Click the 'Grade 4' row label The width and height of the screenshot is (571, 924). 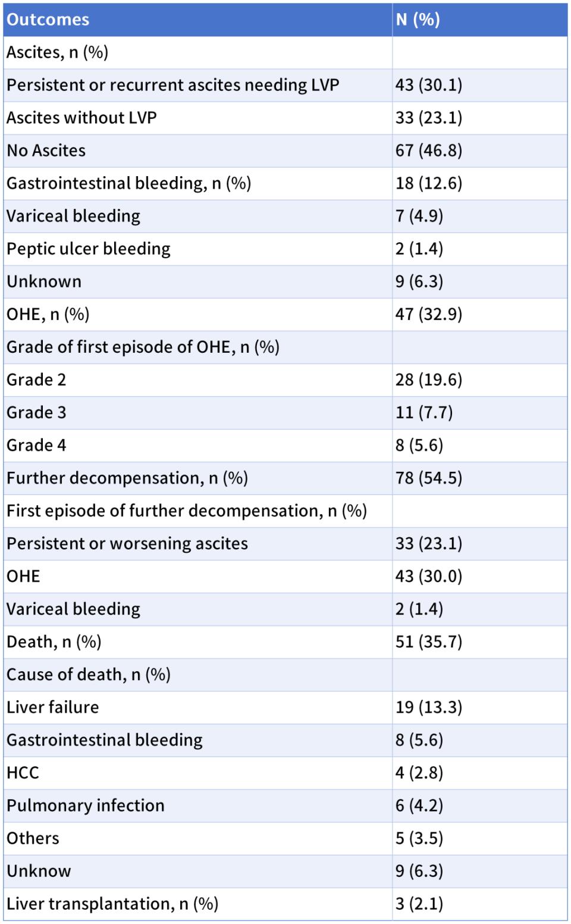click(36, 445)
